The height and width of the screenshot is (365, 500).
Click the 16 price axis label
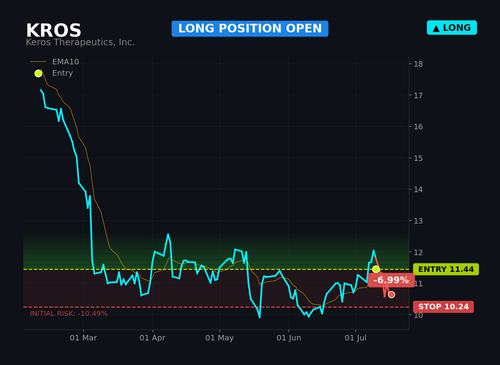[418, 127]
